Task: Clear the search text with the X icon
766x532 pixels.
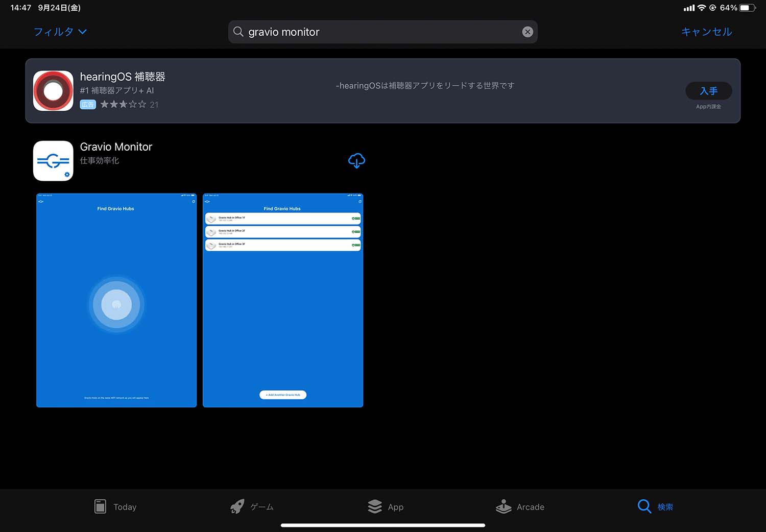Action: [528, 32]
